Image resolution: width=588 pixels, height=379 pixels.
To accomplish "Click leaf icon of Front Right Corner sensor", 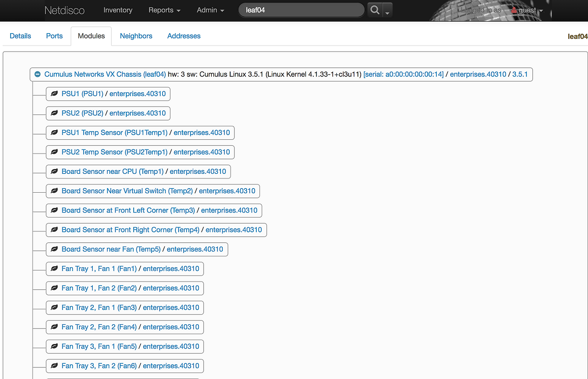I will pos(54,230).
